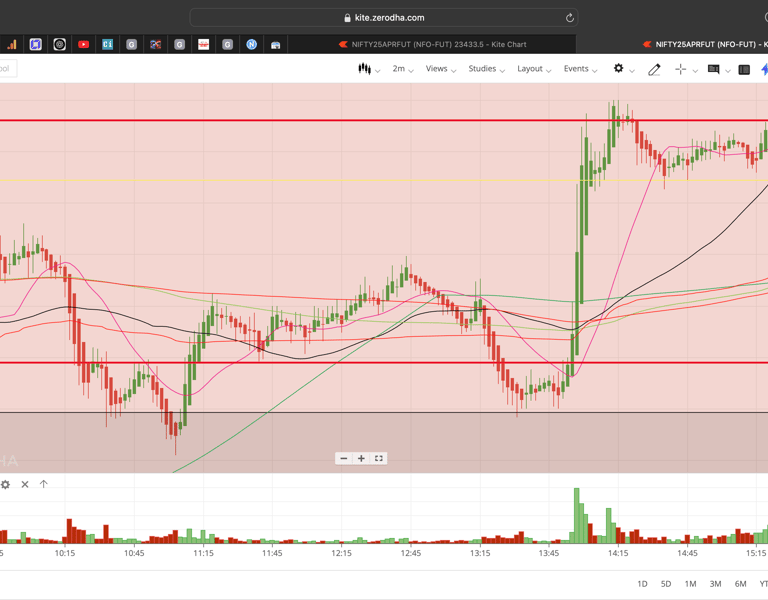Remove the volume panel with X
The image size is (768, 600).
[x=25, y=484]
